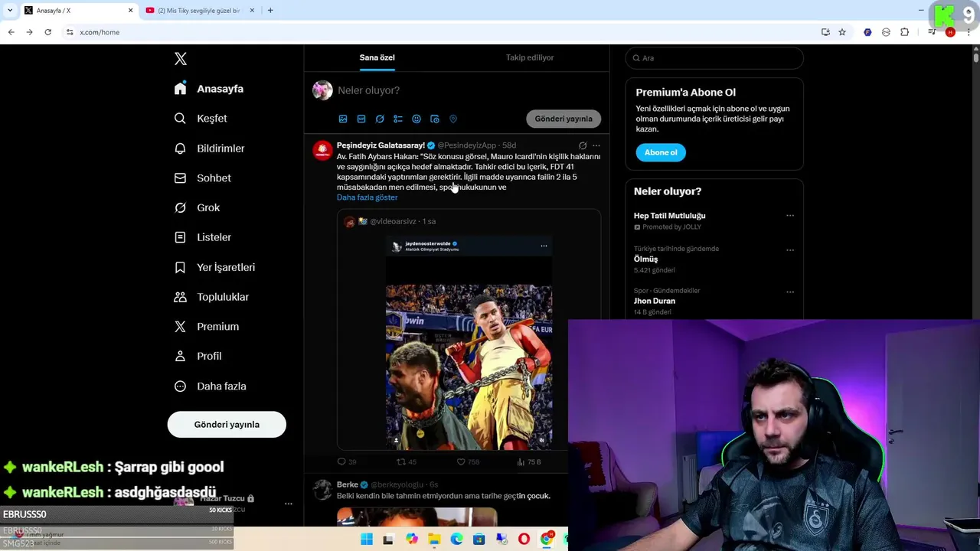Open Microsoft Store from taskbar

click(x=479, y=540)
